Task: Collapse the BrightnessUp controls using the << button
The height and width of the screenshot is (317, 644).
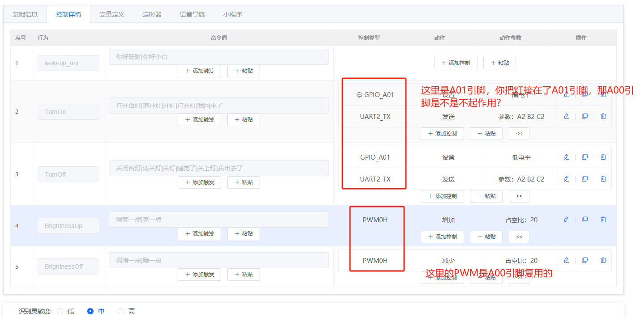Action: 519,237
